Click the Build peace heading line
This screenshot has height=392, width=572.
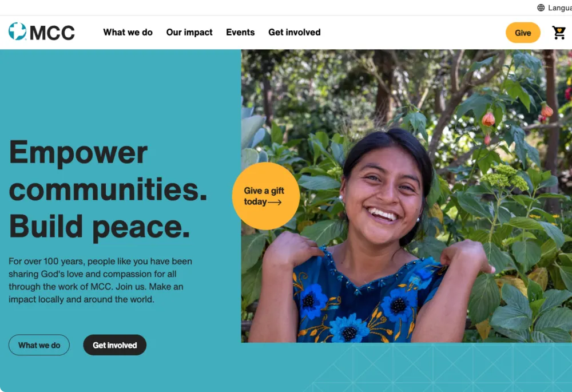coord(99,226)
